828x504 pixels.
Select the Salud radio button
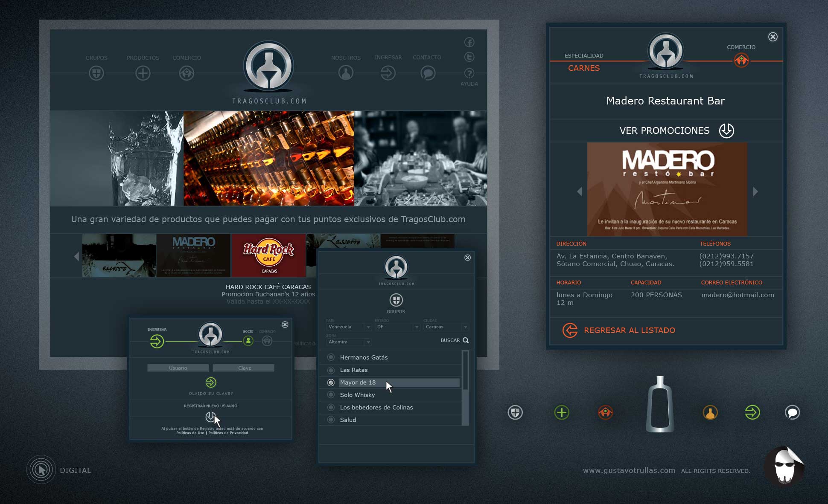331,420
